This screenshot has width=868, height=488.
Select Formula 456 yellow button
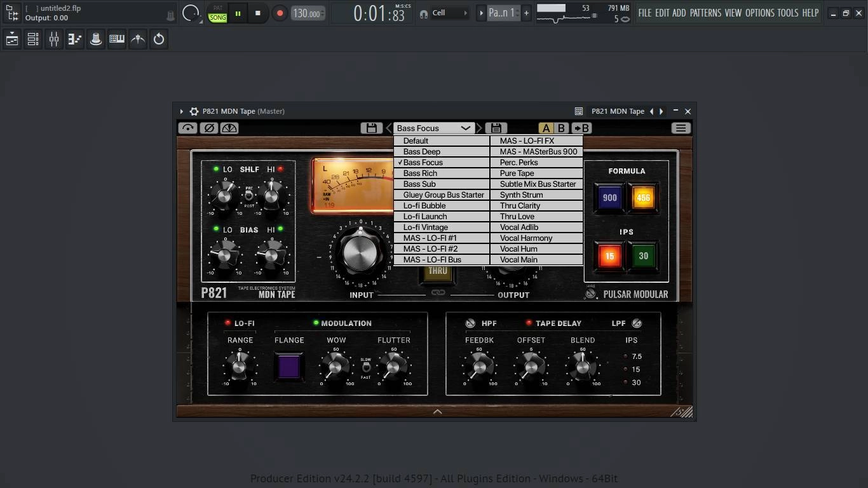[643, 198]
